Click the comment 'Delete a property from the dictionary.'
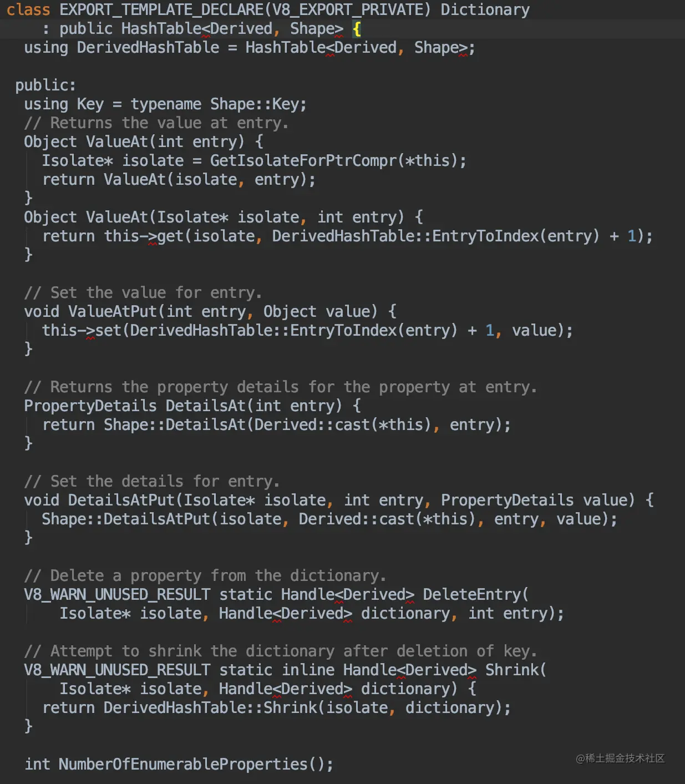The image size is (685, 784). click(x=205, y=576)
